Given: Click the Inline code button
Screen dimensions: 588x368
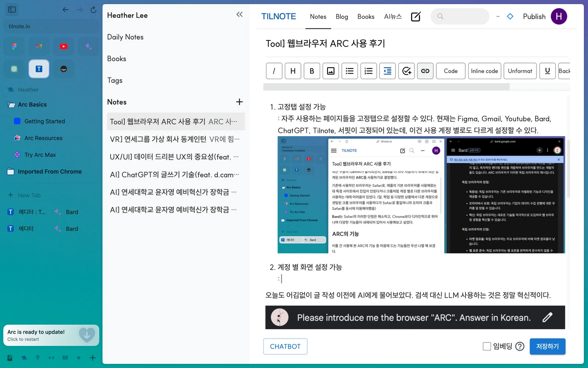Looking at the screenshot, I should pyautogui.click(x=484, y=71).
